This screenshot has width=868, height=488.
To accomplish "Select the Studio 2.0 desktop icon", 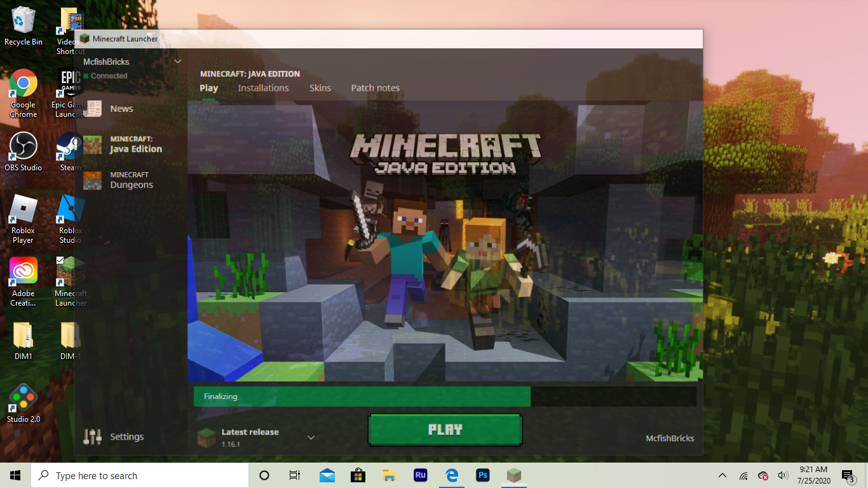I will pyautogui.click(x=24, y=403).
